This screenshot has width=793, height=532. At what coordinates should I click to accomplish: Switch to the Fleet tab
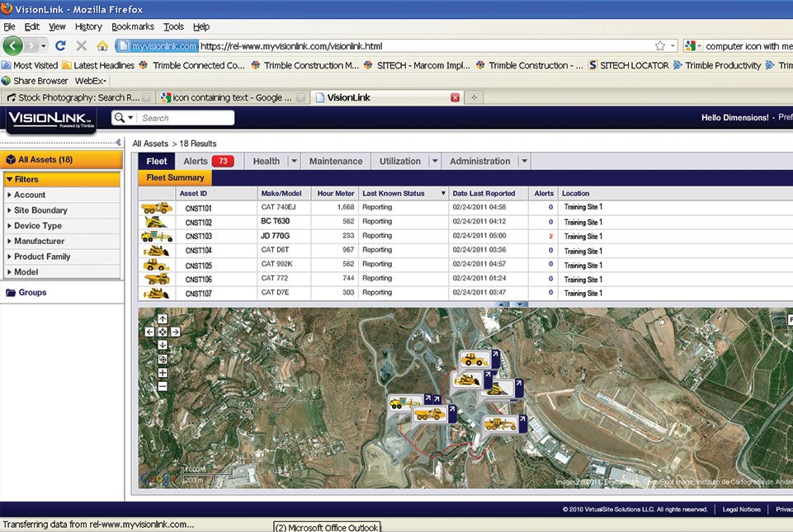coord(157,162)
